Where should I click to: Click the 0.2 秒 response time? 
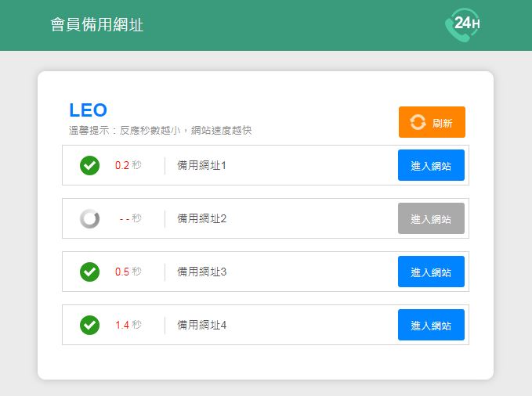(x=128, y=165)
